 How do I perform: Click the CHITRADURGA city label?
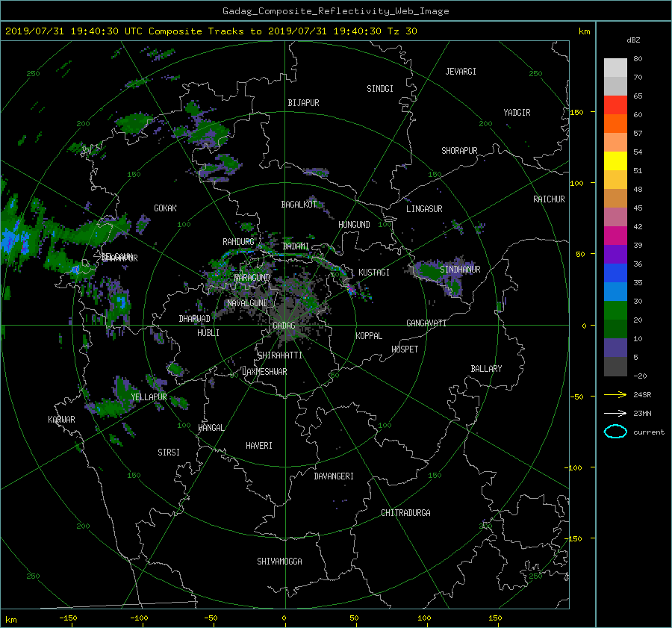[405, 513]
